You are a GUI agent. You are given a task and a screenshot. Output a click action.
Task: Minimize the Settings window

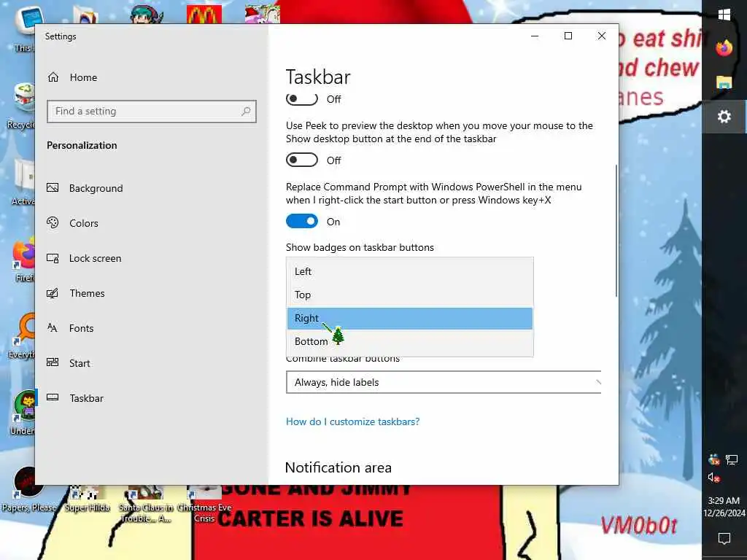coord(535,36)
